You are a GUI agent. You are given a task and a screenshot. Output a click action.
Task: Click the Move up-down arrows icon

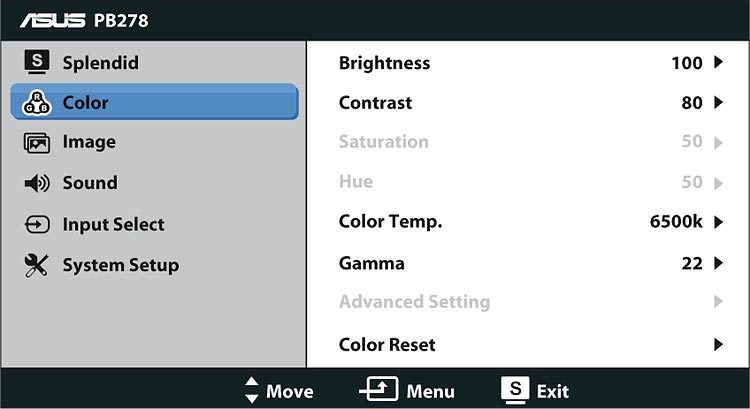(x=251, y=390)
